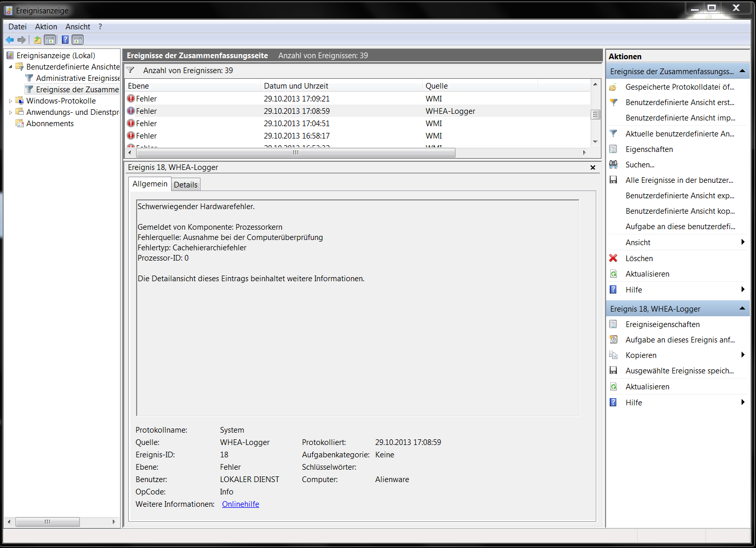The height and width of the screenshot is (548, 756).
Task: Open the ? help menu
Action: pyautogui.click(x=100, y=27)
